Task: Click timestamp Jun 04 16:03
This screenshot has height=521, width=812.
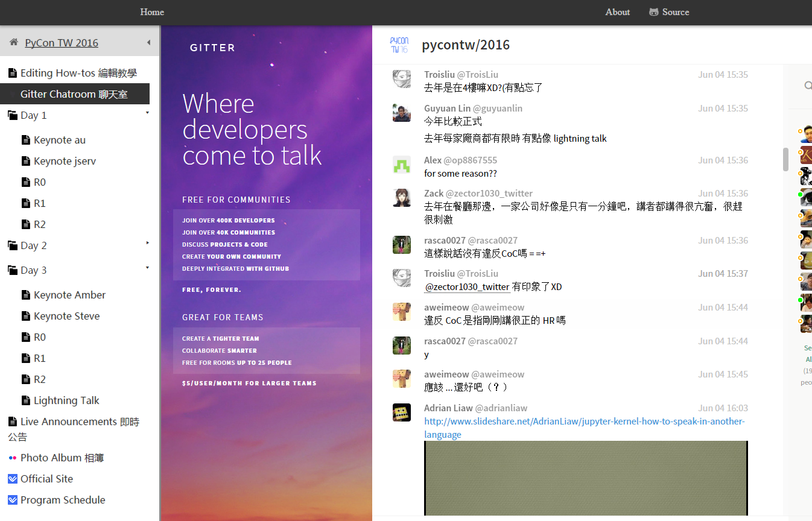Action: click(x=723, y=408)
